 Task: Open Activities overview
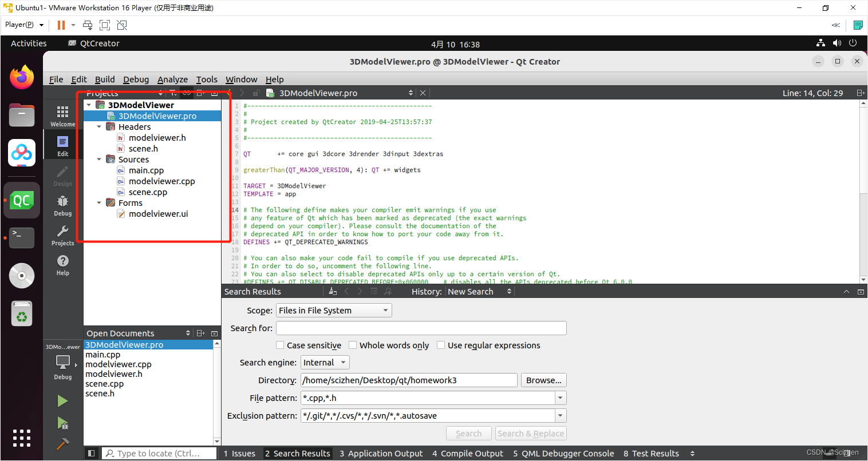(x=29, y=43)
